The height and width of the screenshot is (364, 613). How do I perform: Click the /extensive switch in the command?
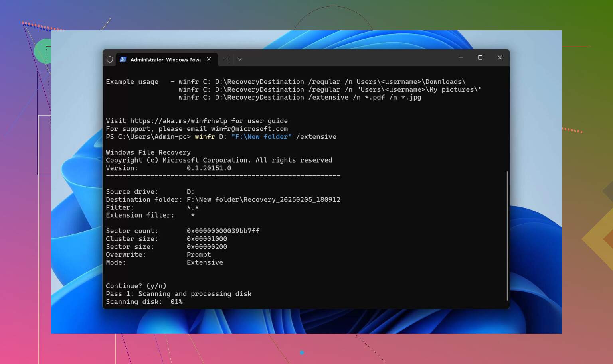pos(316,137)
